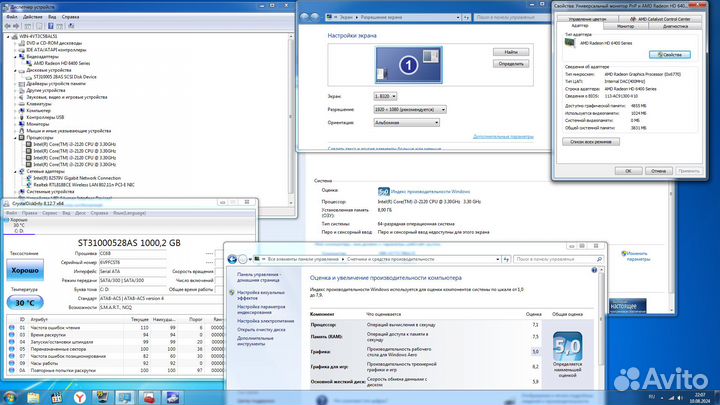
Task: Expand the Контроллеры USB node
Action: (x=15, y=118)
